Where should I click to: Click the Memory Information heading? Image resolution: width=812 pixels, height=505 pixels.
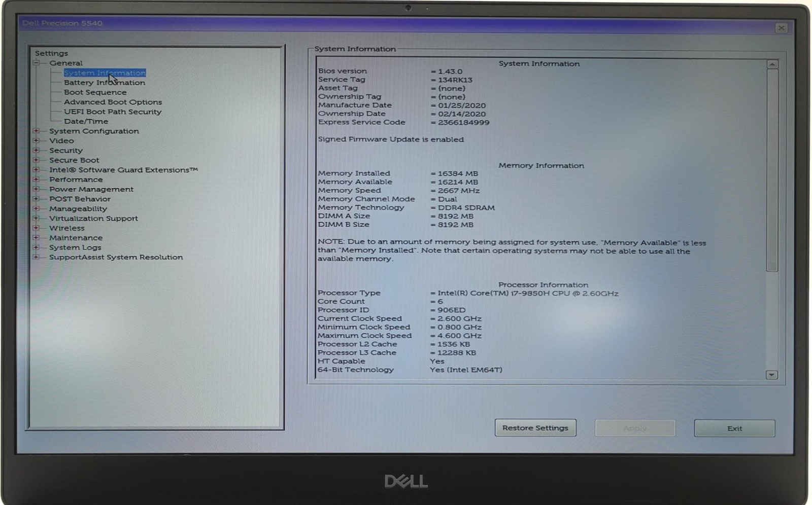click(541, 166)
